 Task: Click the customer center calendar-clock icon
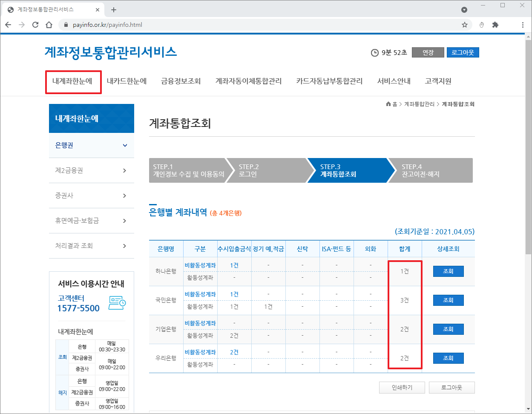(117, 302)
